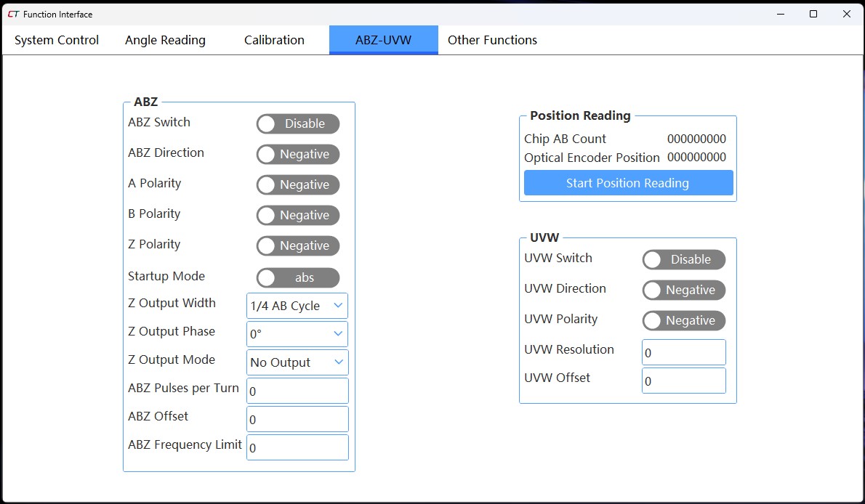Select the Other Functions tab
This screenshot has height=504, width=865.
pos(492,40)
